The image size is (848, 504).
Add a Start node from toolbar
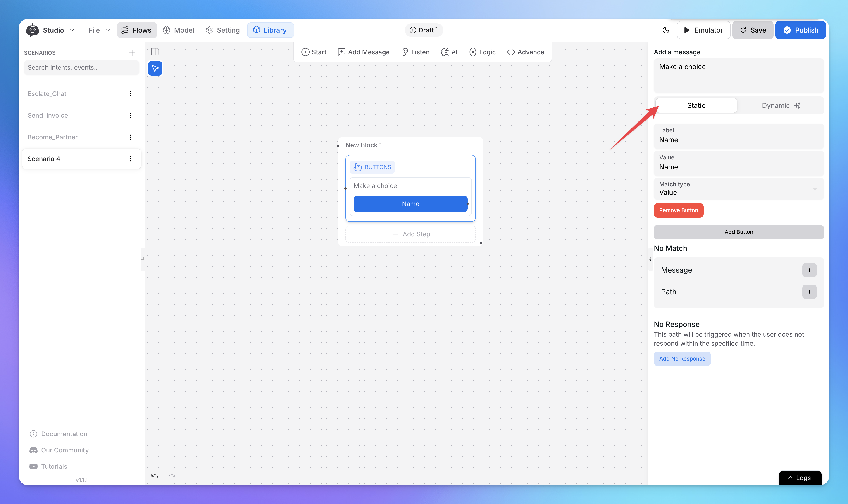click(x=313, y=52)
